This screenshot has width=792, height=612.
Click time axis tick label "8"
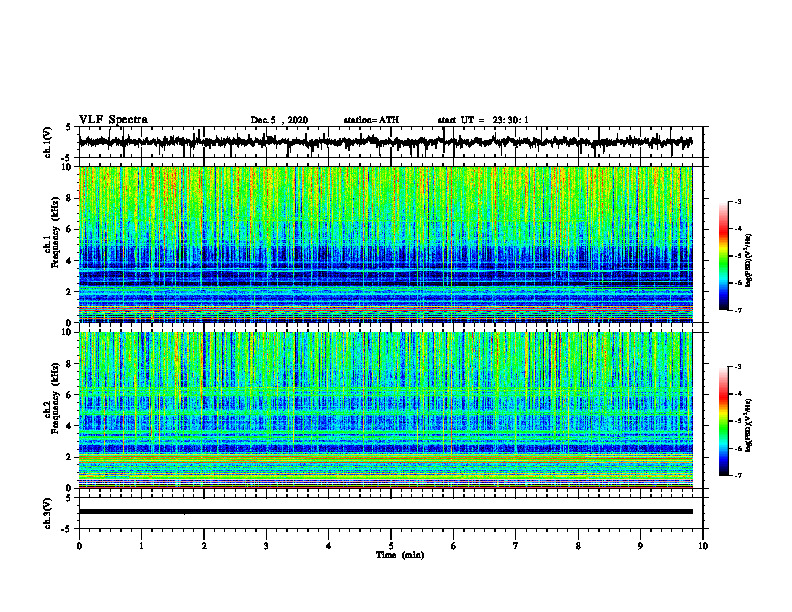pyautogui.click(x=578, y=546)
